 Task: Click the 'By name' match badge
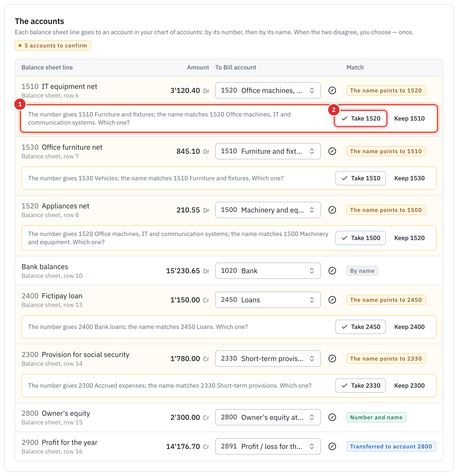[362, 271]
